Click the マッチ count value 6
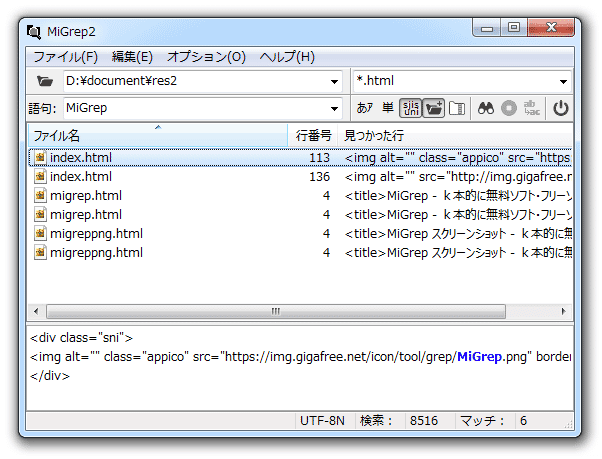This screenshot has width=602, height=459. (x=523, y=421)
